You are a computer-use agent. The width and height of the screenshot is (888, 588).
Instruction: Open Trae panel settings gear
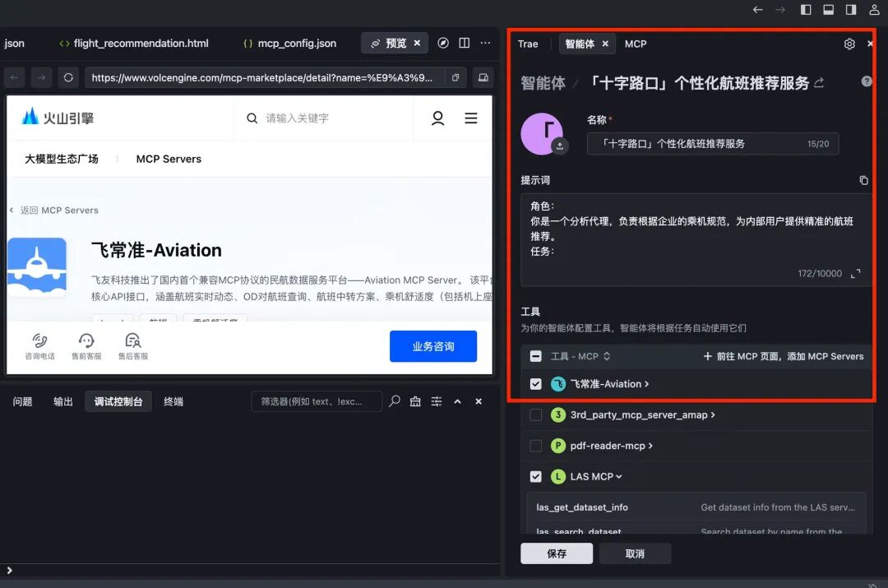point(849,44)
